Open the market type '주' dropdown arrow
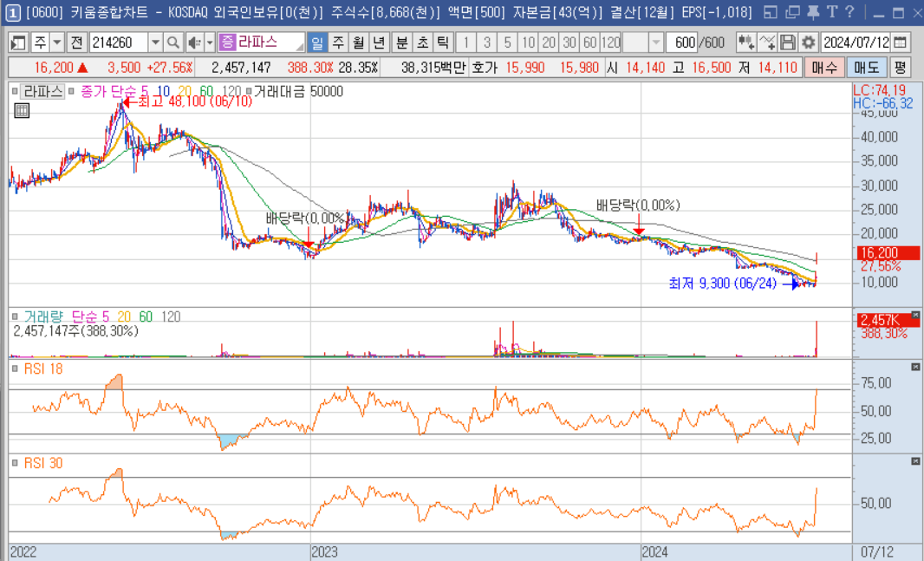Image resolution: width=924 pixels, height=561 pixels. pos(57,42)
